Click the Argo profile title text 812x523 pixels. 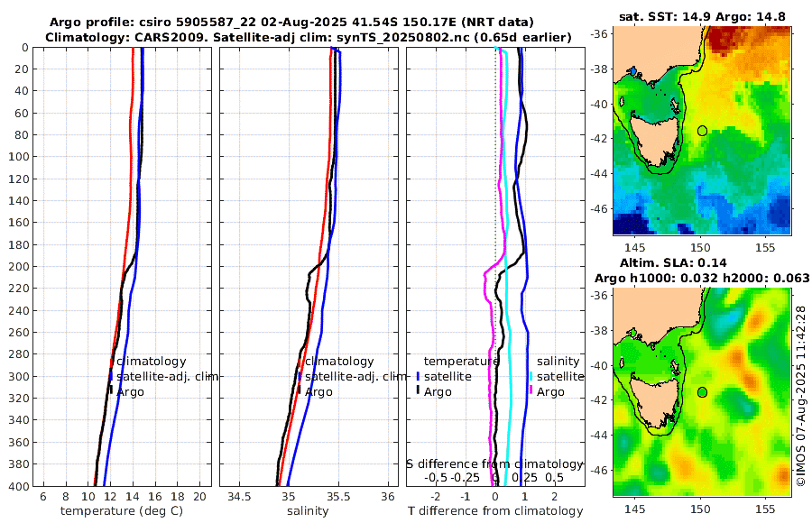pyautogui.click(x=291, y=23)
